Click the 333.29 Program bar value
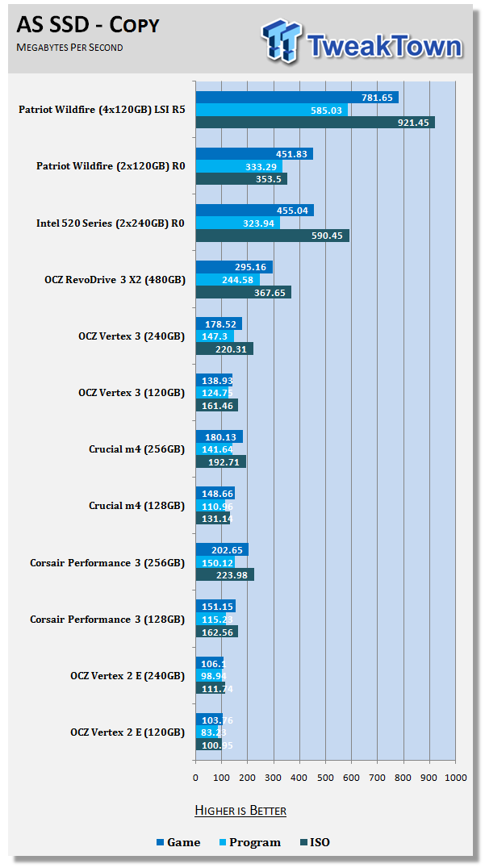The height and width of the screenshot is (868, 485). click(261, 167)
